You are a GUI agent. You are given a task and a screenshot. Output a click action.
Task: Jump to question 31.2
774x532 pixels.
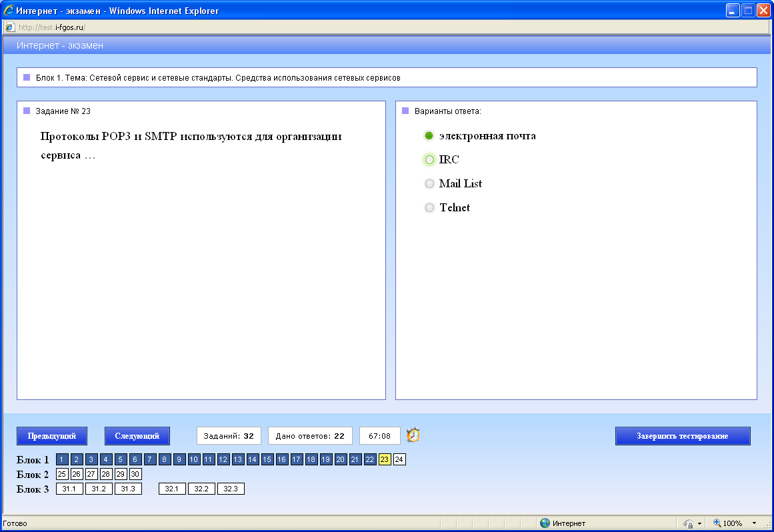coord(99,489)
